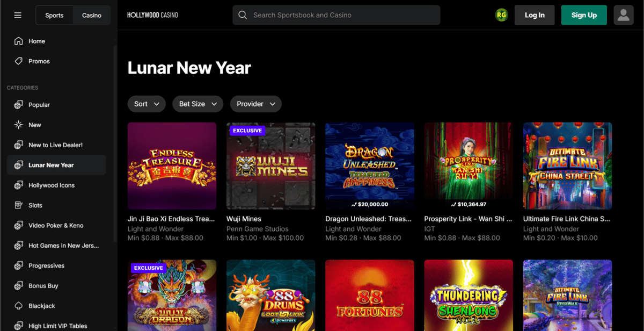Click the Home house icon
The height and width of the screenshot is (331, 644).
click(x=19, y=41)
